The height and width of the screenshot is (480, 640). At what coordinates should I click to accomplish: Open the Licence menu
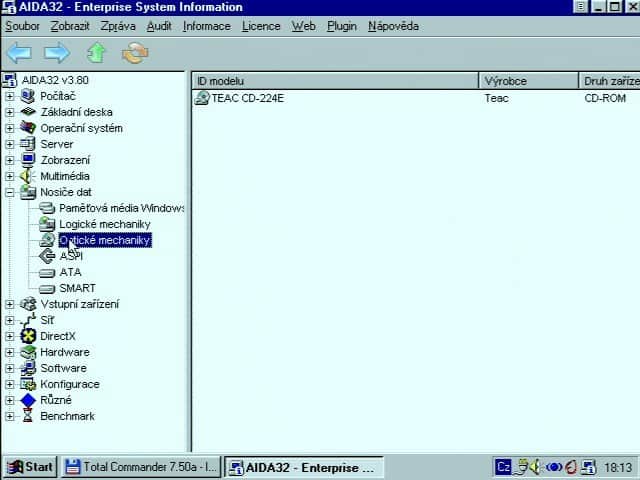tap(261, 26)
